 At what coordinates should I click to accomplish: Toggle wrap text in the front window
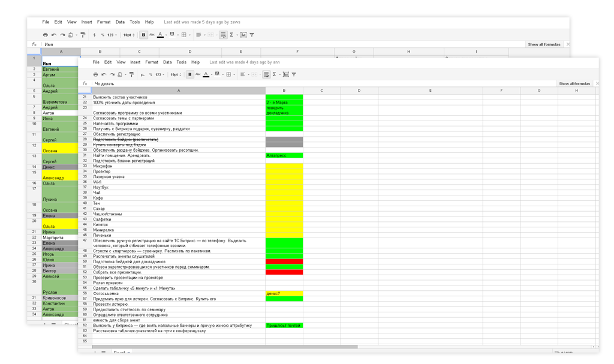pos(266,74)
